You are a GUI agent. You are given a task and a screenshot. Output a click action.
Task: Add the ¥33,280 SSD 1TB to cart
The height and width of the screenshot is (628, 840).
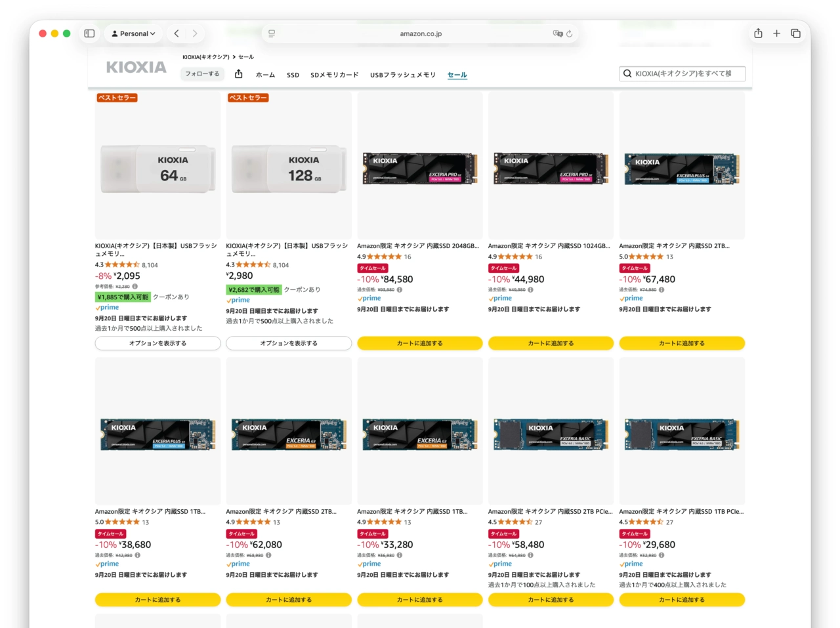pyautogui.click(x=420, y=600)
